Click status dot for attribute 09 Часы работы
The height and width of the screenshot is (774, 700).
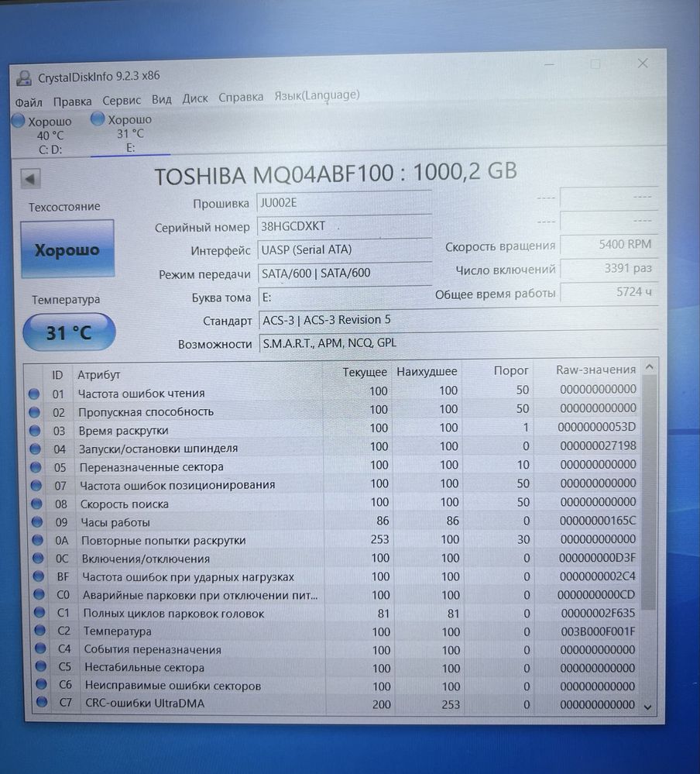coord(37,521)
